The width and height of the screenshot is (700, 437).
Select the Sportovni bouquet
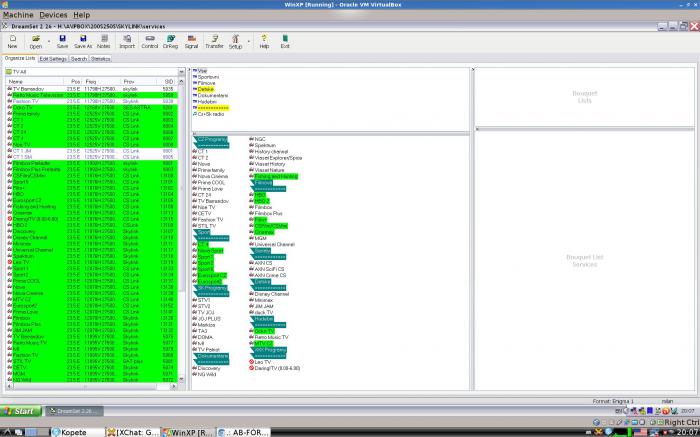(208, 77)
